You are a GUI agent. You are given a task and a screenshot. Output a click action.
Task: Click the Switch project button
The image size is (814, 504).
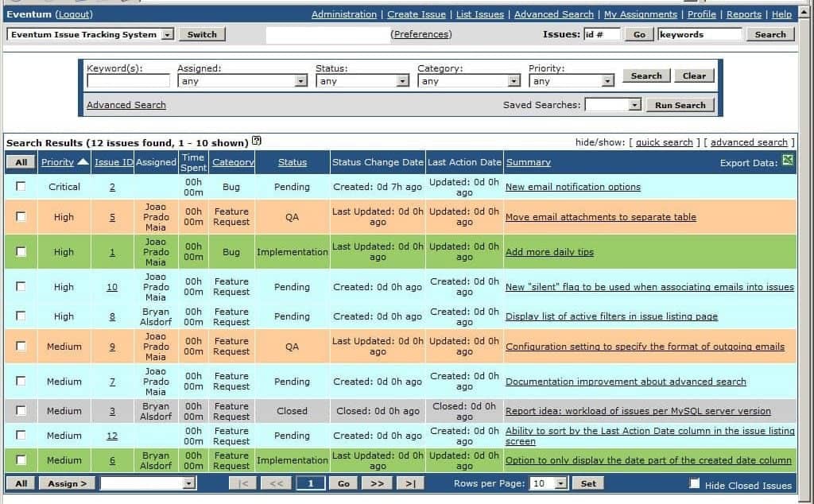tap(202, 34)
